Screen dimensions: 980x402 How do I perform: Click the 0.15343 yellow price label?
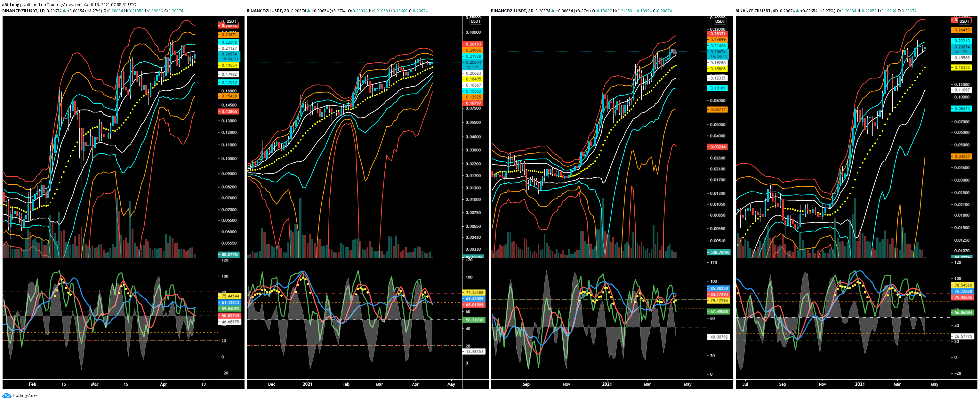pyautogui.click(x=962, y=67)
